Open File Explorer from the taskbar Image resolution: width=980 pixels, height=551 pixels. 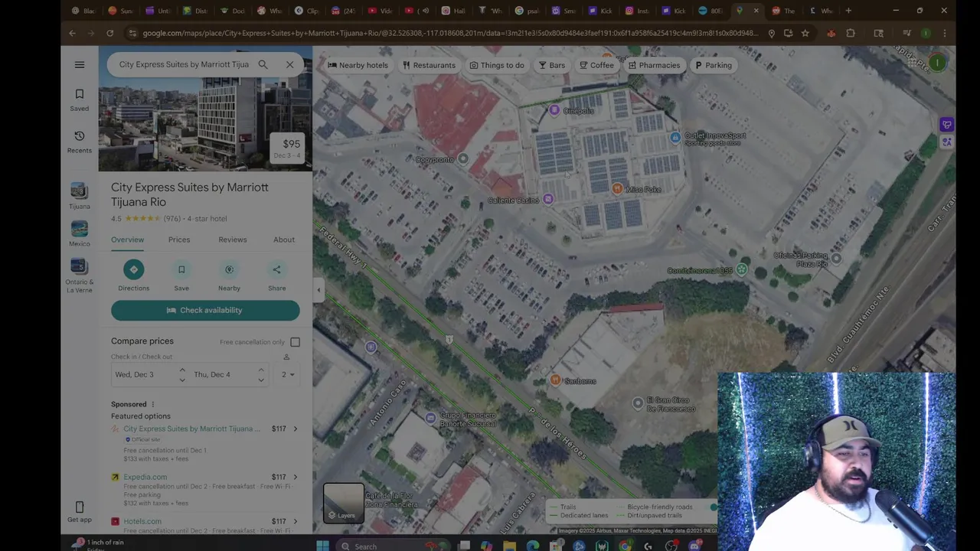[509, 546]
